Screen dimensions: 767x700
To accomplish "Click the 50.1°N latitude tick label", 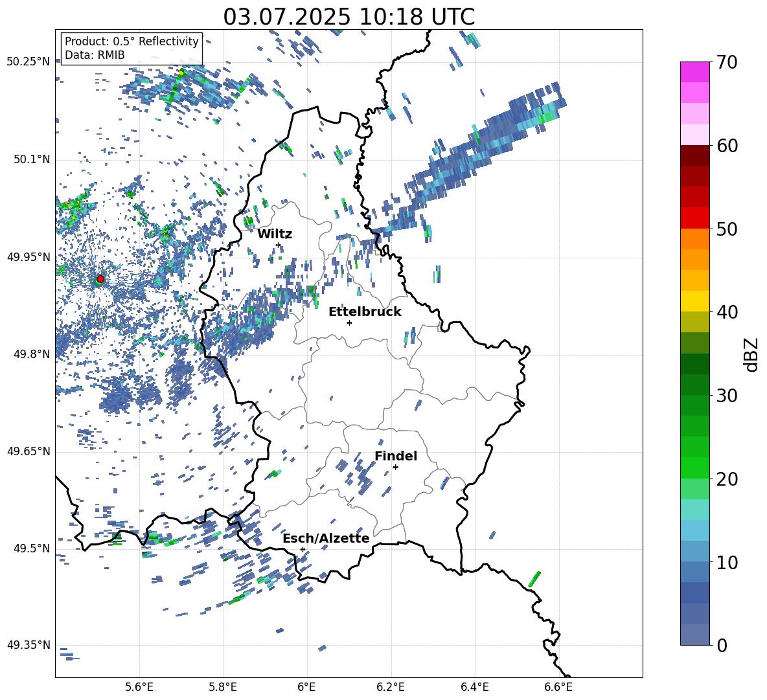I will [32, 160].
